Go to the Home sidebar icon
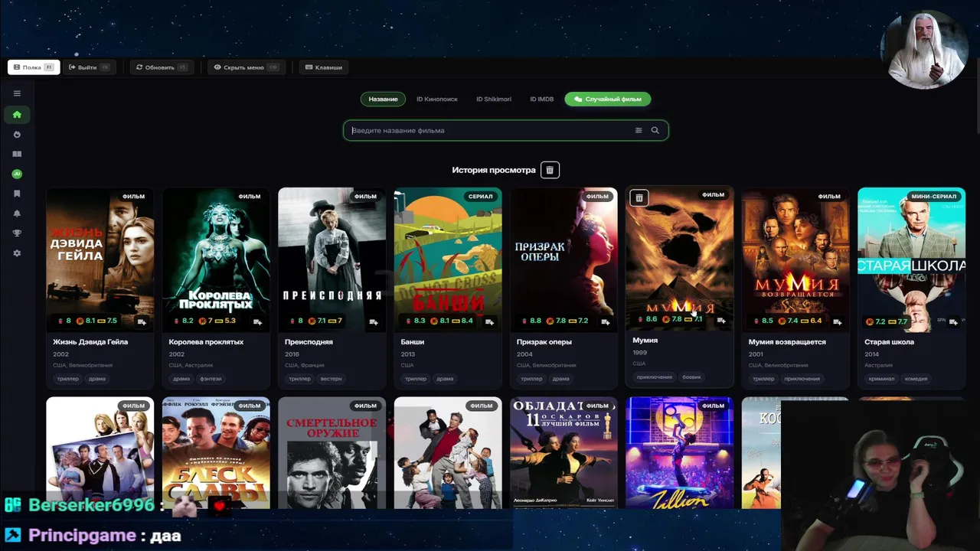 [17, 115]
